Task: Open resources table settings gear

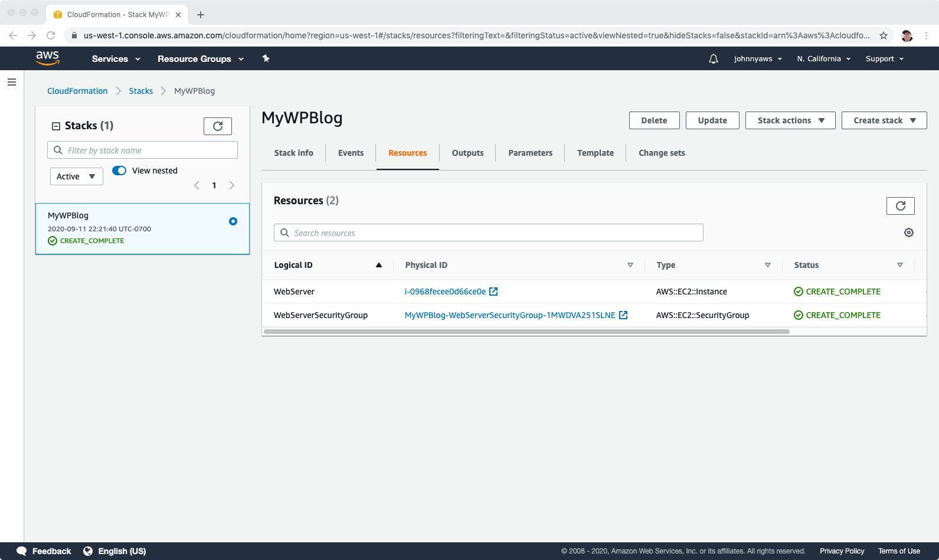Action: 909,232
